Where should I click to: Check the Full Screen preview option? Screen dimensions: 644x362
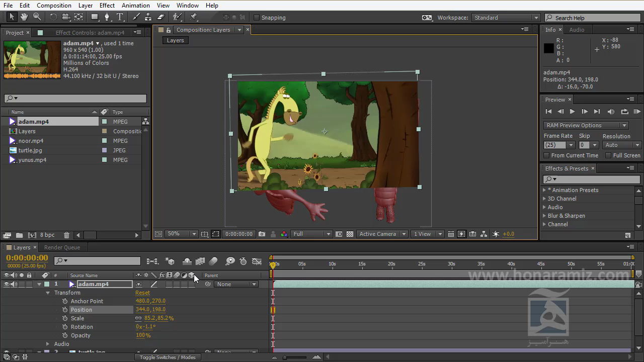(x=608, y=156)
